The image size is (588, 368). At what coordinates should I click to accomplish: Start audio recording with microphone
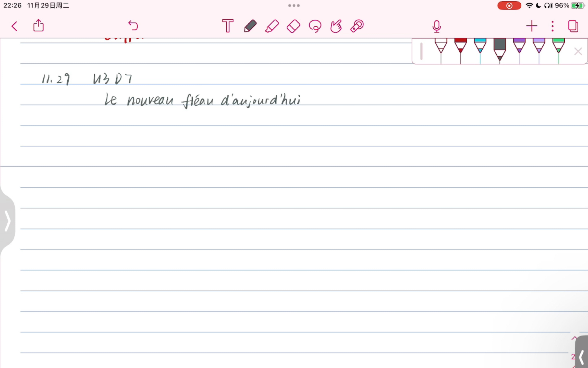[x=437, y=26]
